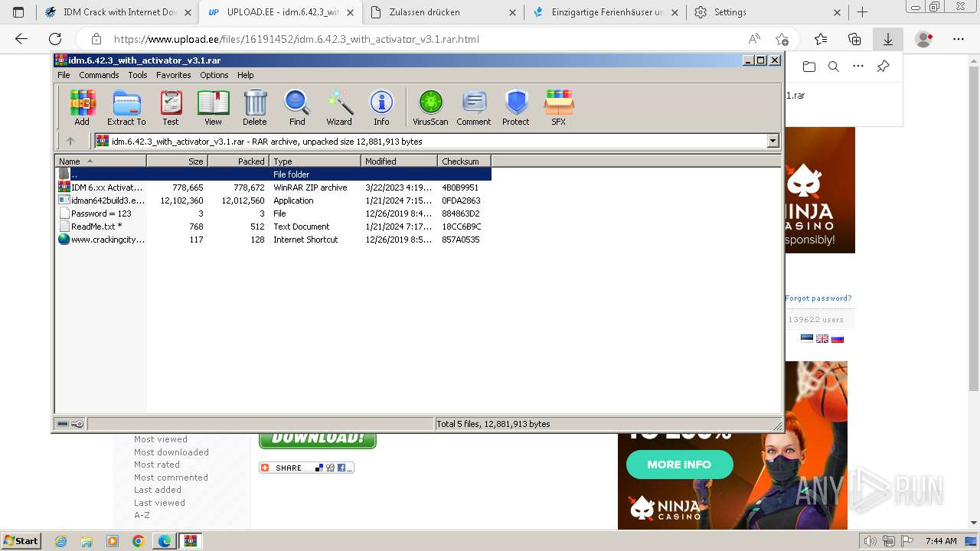Open Read aloud icon in address bar
The width and height of the screenshot is (980, 551).
tap(754, 39)
